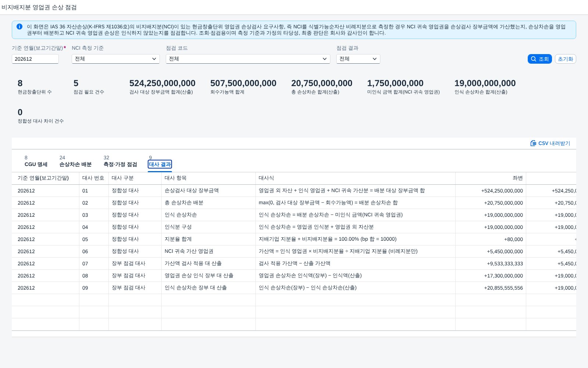Select the 대사 결과 tab
The width and height of the screenshot is (588, 368).
pyautogui.click(x=160, y=164)
